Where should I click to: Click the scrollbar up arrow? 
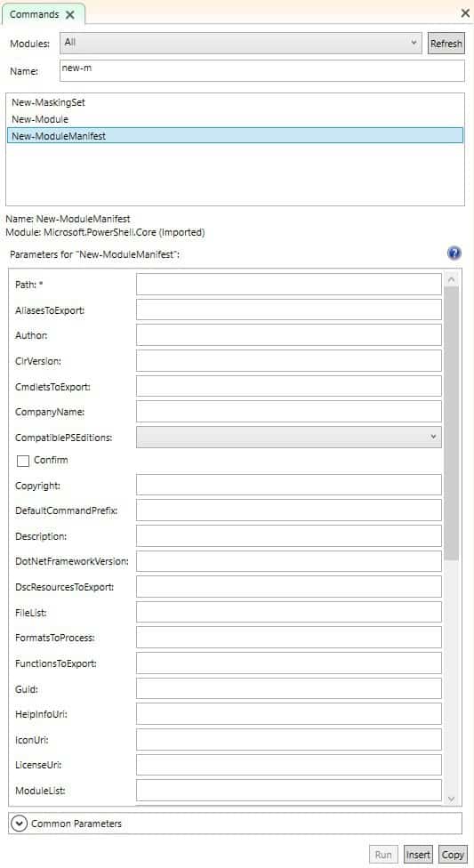[x=451, y=279]
